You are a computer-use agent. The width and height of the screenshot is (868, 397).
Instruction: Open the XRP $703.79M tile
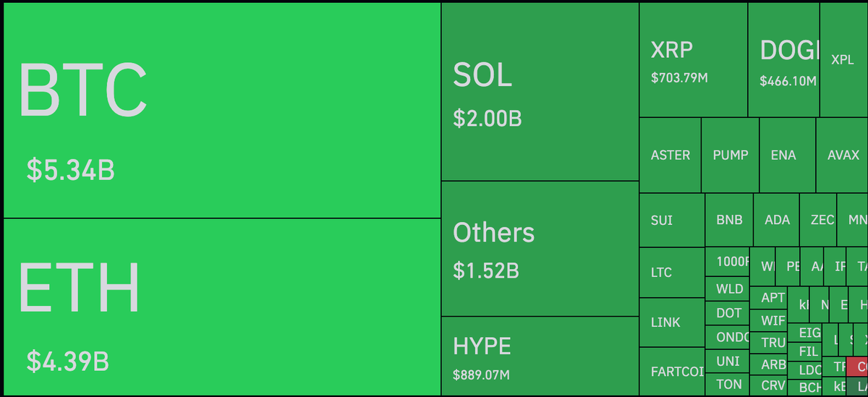(x=693, y=60)
